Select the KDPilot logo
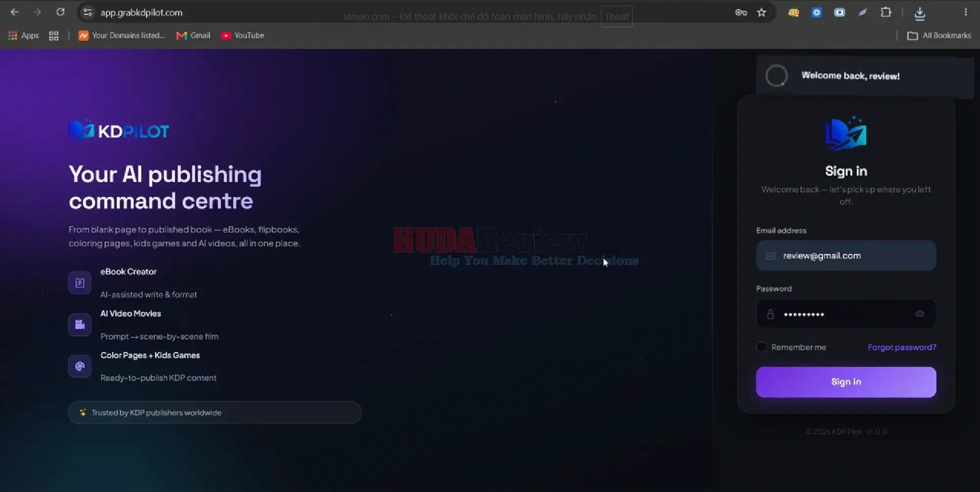Viewport: 980px width, 492px height. 118,131
